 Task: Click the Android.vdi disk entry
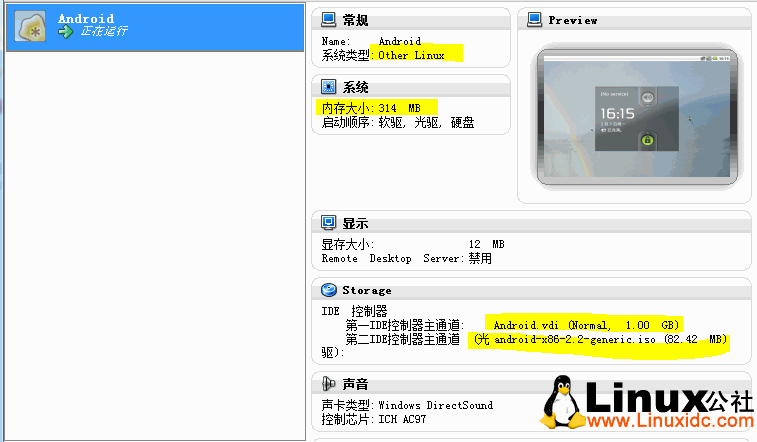(x=585, y=325)
